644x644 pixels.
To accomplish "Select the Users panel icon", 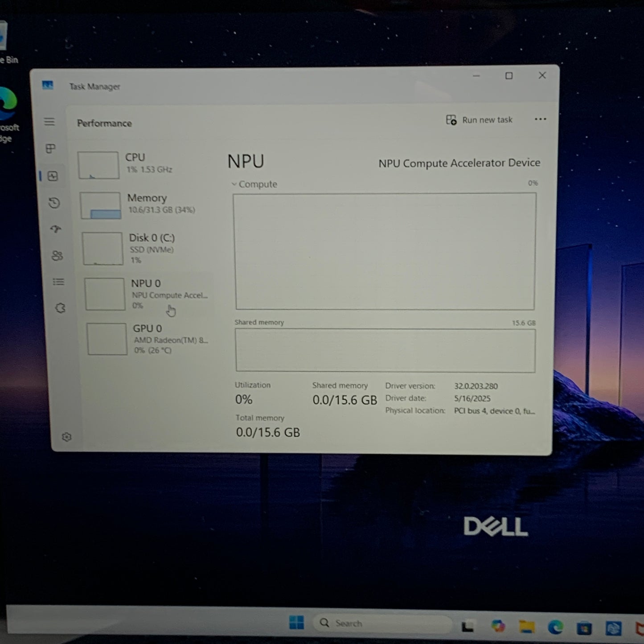I will [57, 255].
